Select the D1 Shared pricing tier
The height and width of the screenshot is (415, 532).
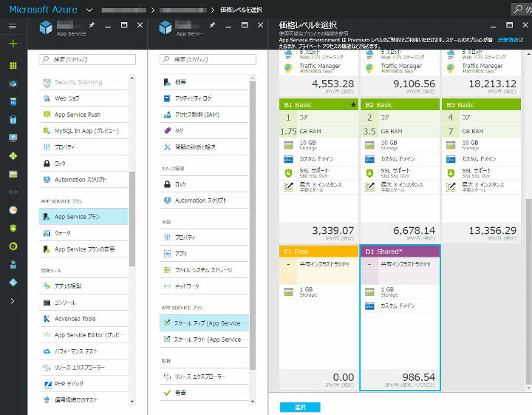pyautogui.click(x=400, y=317)
